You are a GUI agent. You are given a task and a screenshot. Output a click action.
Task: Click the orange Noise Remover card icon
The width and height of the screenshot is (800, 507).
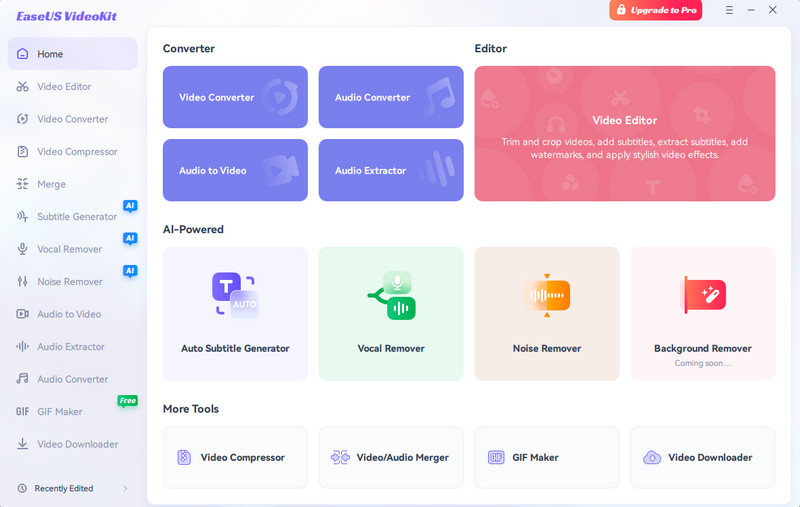click(547, 295)
